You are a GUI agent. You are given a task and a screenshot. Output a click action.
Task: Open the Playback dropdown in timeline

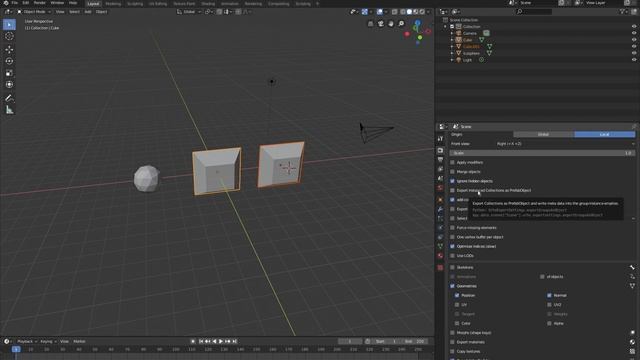click(27, 341)
